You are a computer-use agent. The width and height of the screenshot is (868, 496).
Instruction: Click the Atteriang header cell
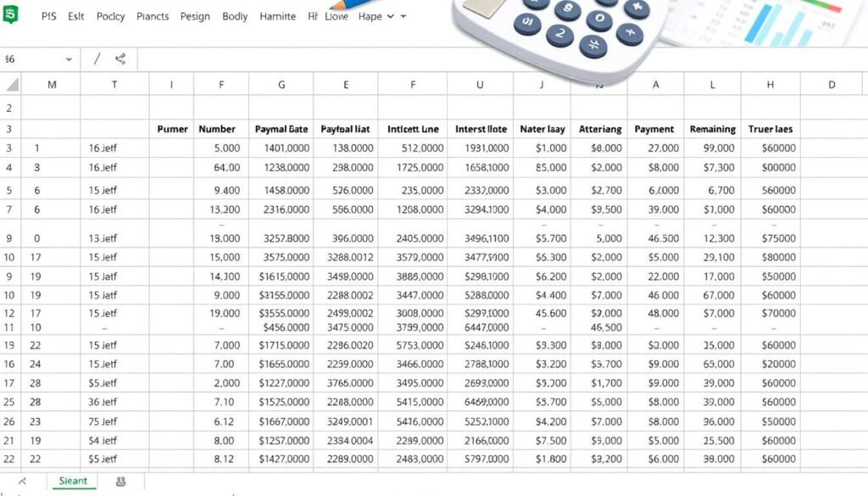click(600, 129)
